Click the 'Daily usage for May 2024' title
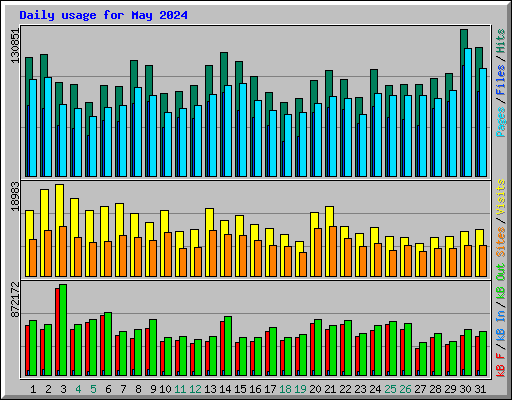The image size is (512, 400). click(103, 15)
